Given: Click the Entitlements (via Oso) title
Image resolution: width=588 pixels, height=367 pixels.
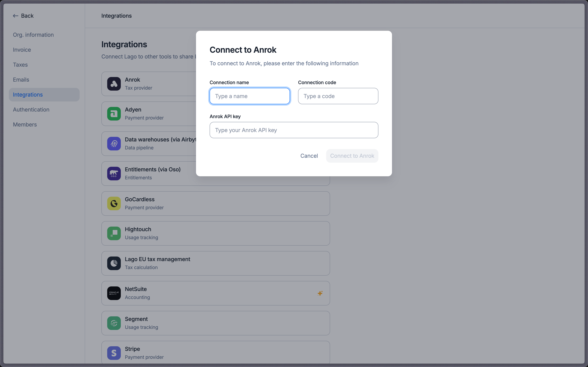Looking at the screenshot, I should click(152, 169).
